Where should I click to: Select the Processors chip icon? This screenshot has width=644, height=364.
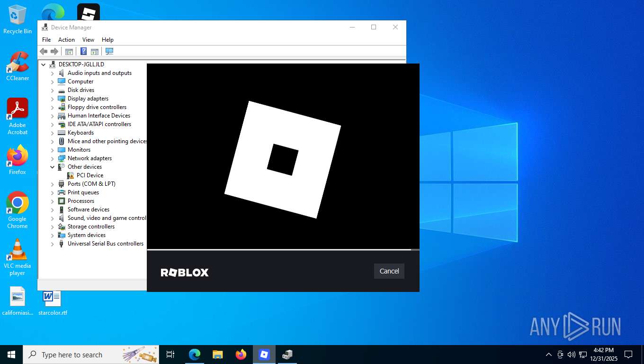click(62, 201)
